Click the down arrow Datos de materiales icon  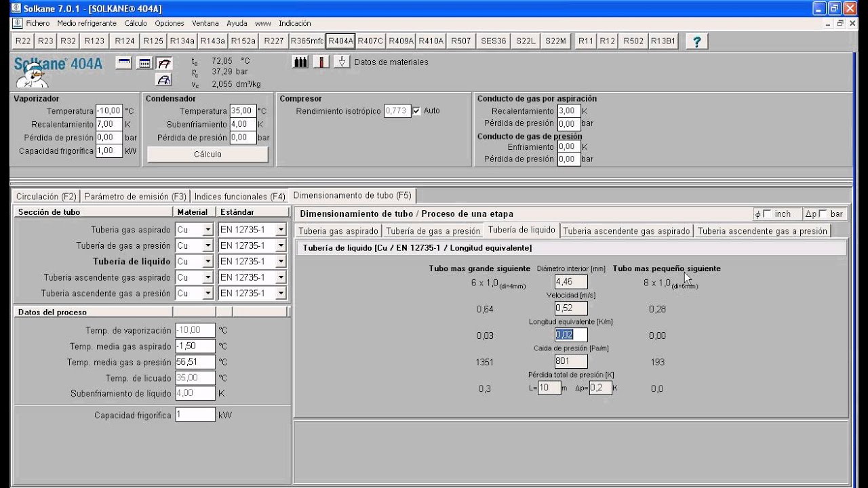[x=342, y=62]
